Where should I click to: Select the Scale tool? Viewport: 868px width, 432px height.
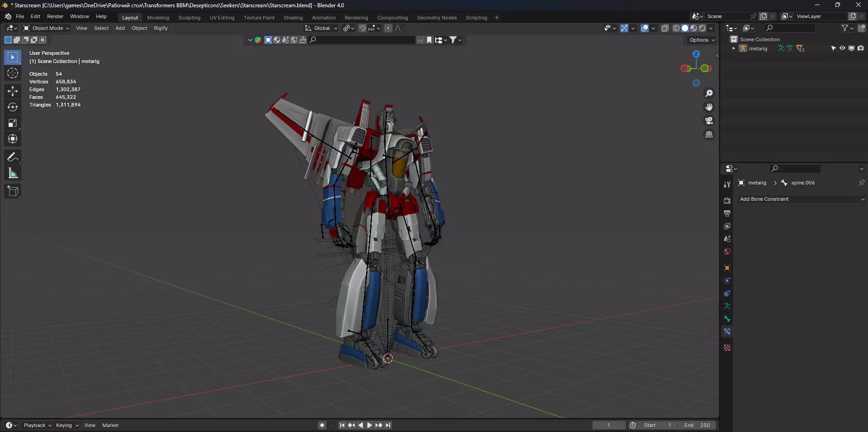coord(13,123)
